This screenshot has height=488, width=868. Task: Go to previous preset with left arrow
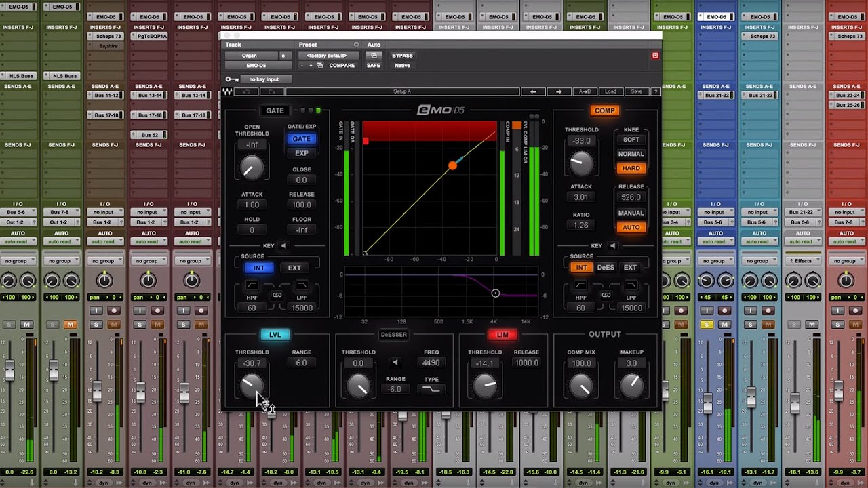pos(533,91)
